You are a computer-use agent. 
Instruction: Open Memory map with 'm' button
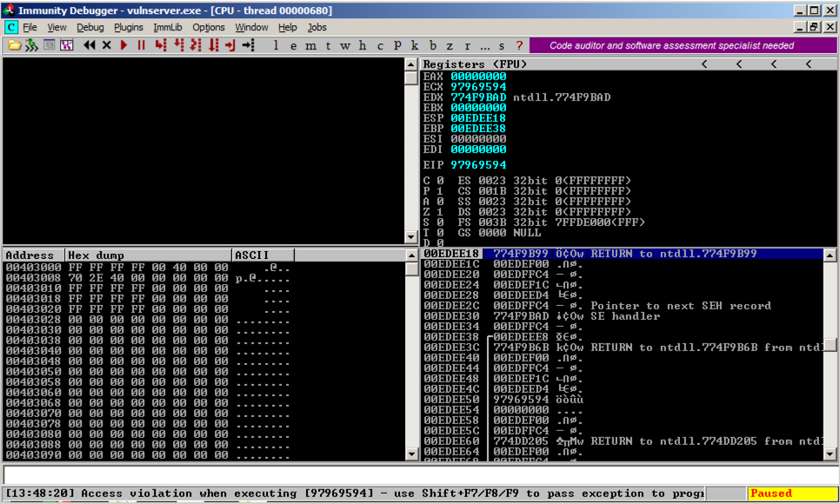click(x=310, y=45)
